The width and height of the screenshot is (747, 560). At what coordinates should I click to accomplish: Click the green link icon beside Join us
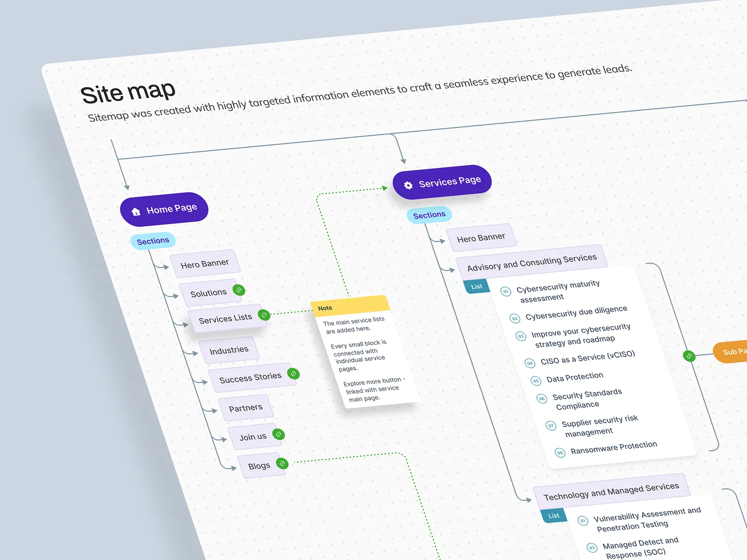click(278, 434)
